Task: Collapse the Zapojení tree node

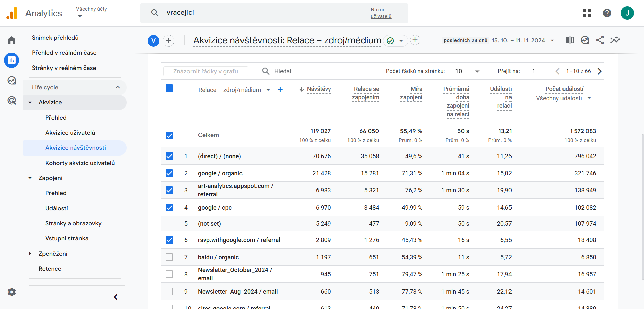Action: pyautogui.click(x=30, y=178)
